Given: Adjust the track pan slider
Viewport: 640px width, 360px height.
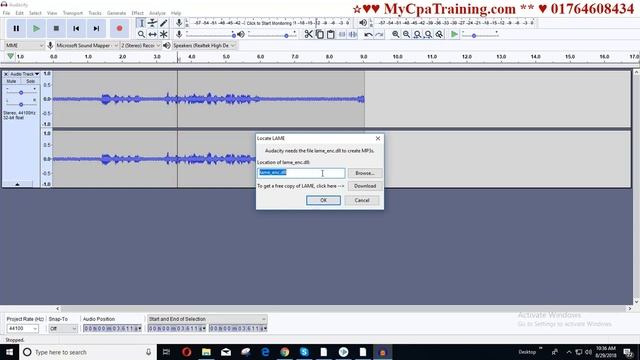Looking at the screenshot, I should (21, 104).
